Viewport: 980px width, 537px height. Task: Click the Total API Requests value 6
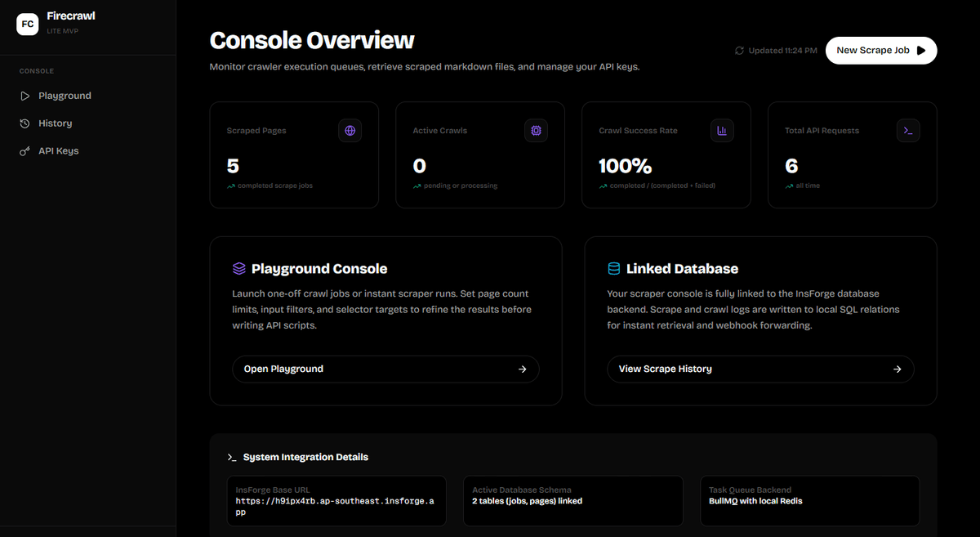[x=791, y=167]
